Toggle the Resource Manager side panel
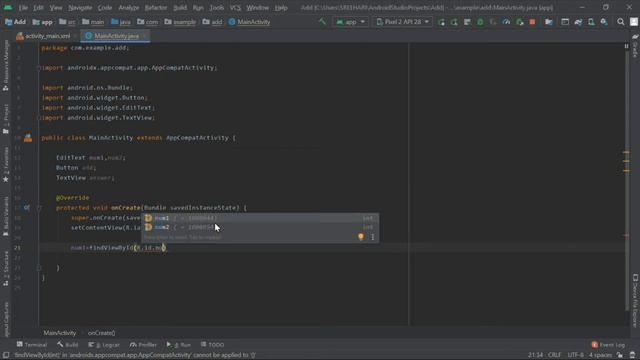 pos(6,65)
